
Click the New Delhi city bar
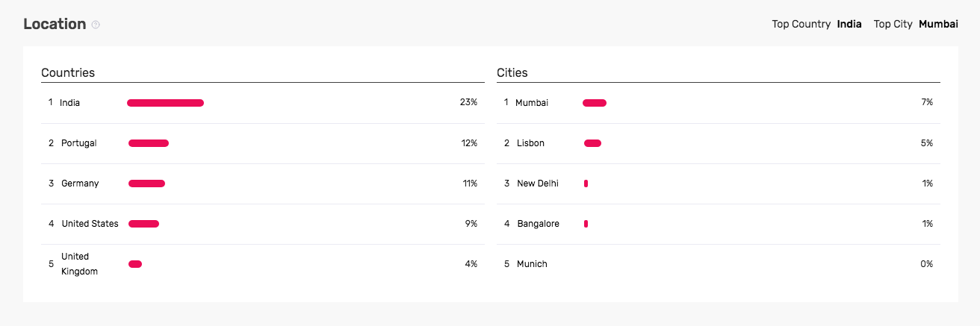tap(586, 184)
